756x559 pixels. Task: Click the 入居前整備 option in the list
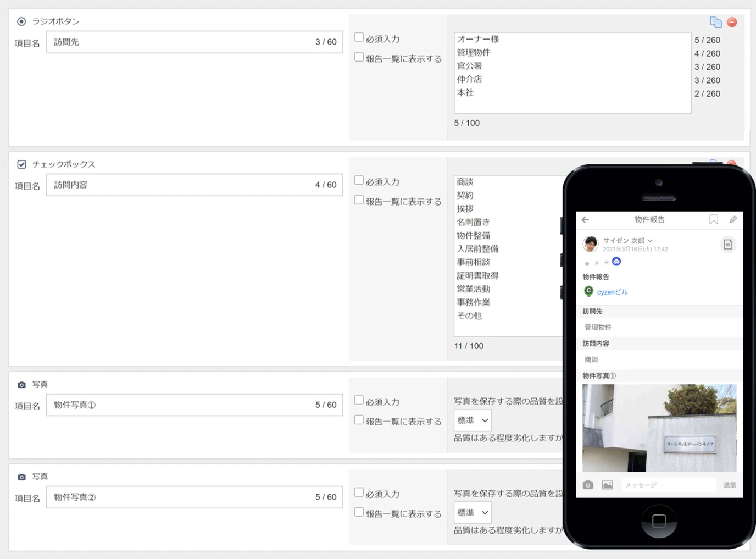477,249
